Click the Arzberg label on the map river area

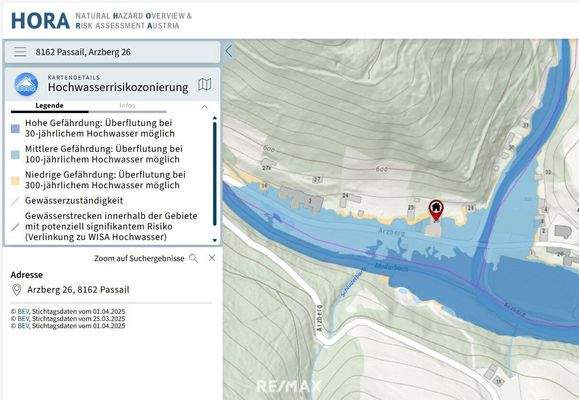pos(392,232)
